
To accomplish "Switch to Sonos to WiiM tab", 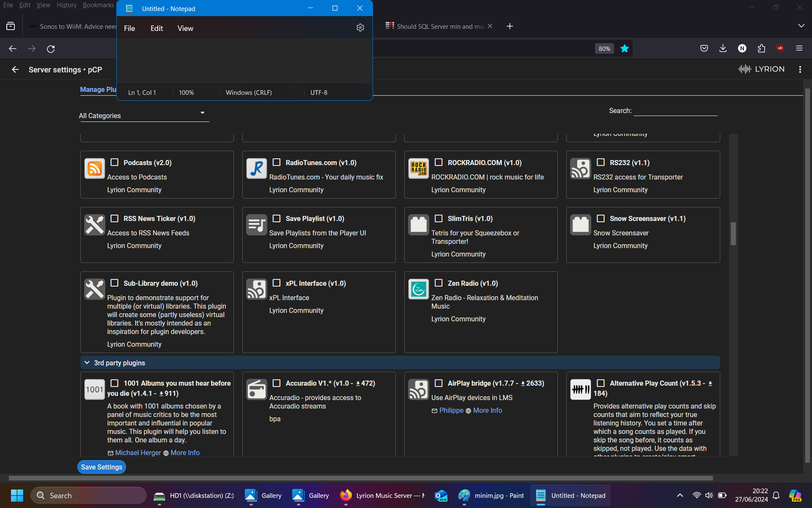I will point(73,26).
